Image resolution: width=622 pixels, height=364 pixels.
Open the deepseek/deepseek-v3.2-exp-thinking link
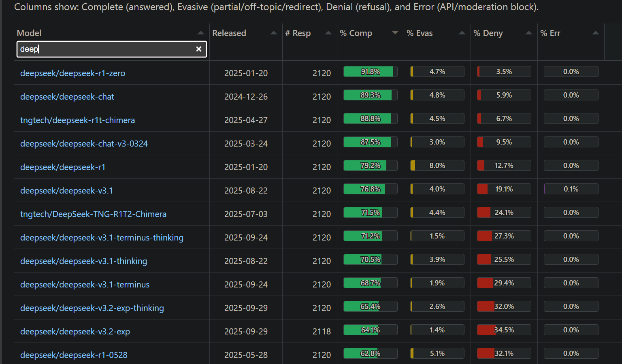pyautogui.click(x=92, y=308)
